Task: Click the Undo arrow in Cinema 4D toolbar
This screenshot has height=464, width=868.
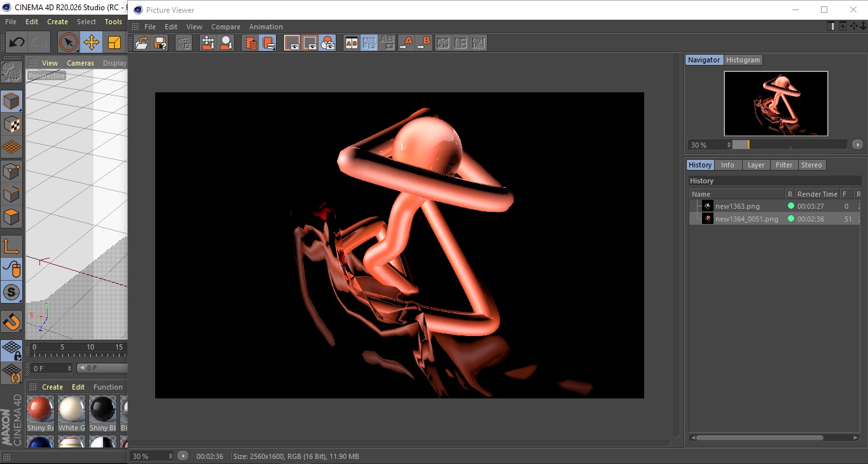Action: (17, 43)
